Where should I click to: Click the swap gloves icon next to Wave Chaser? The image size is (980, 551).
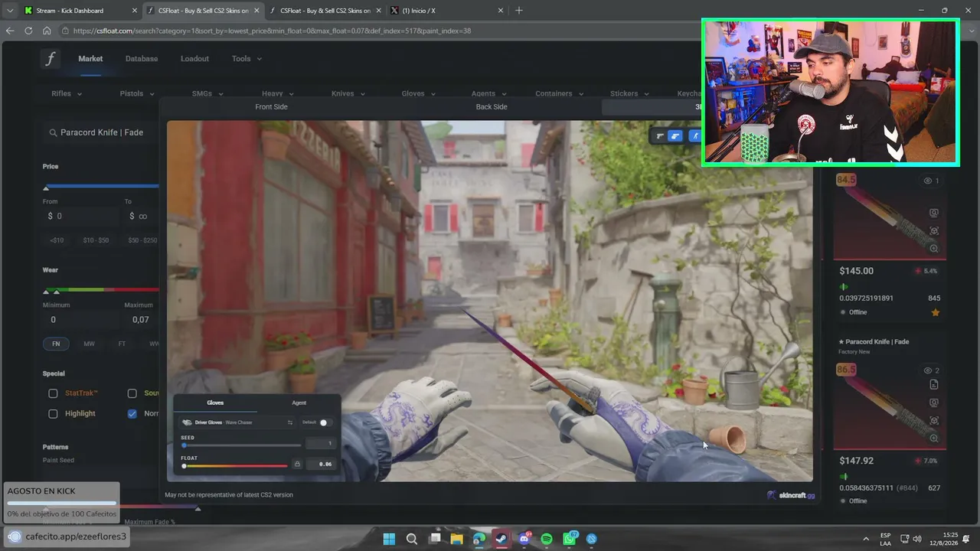(x=290, y=422)
